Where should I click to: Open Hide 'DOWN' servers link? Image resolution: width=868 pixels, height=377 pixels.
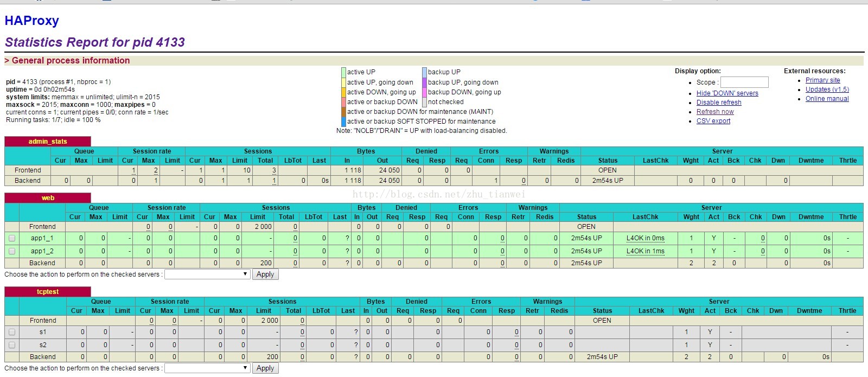coord(727,93)
